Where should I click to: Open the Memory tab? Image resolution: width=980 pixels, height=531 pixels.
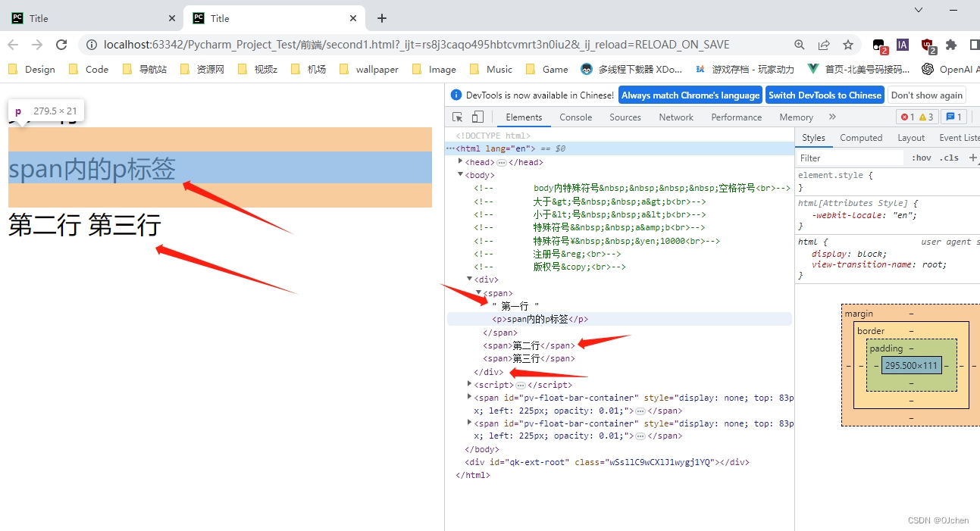pos(796,117)
